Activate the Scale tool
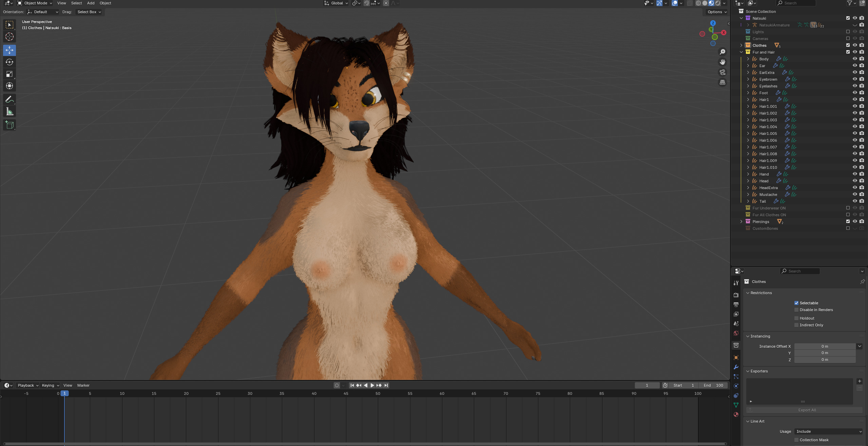868x446 pixels. (9, 74)
